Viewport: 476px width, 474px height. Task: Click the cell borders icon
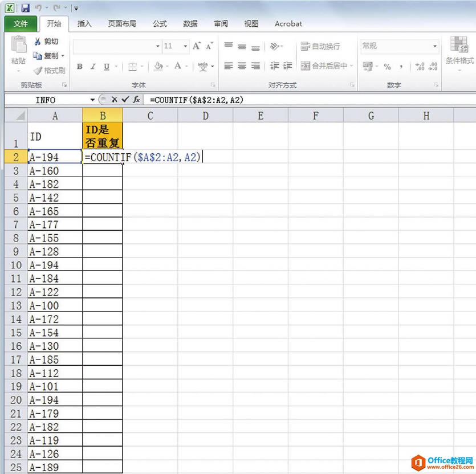pos(132,67)
